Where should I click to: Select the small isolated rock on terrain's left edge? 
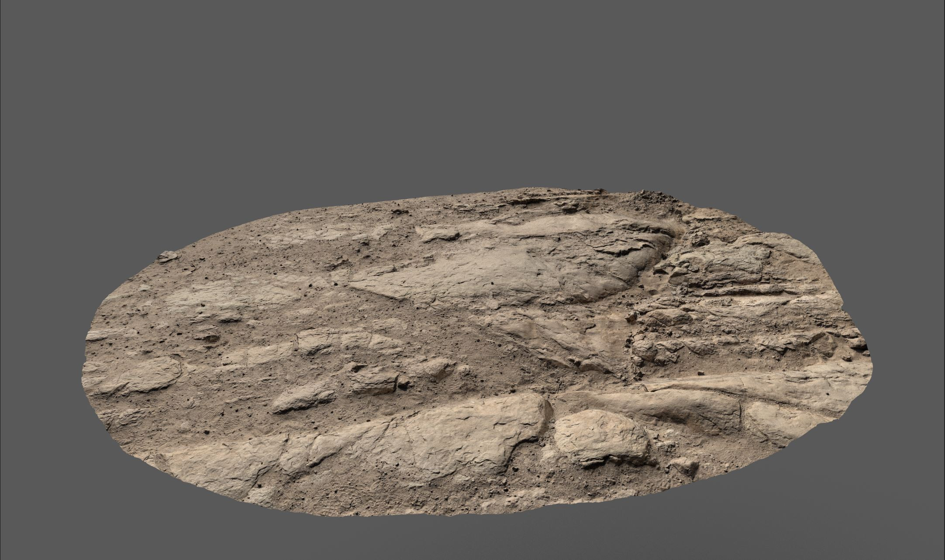[166, 256]
